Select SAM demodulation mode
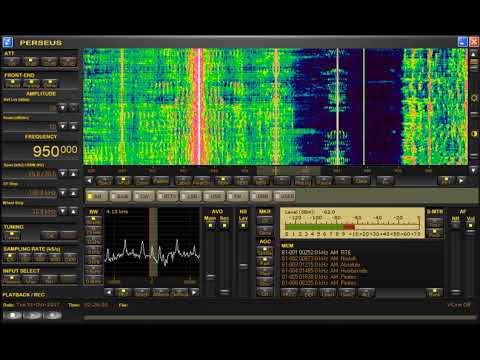 (120, 196)
